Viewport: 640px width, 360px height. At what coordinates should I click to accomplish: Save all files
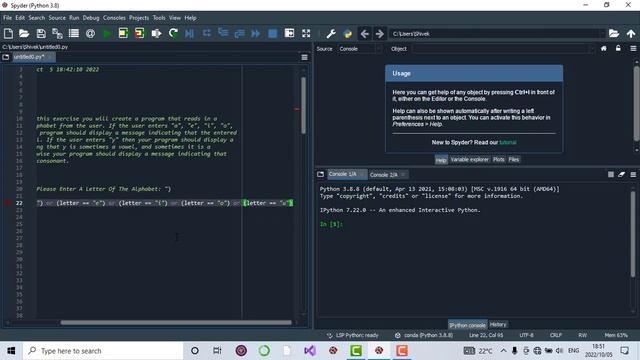click(57, 33)
